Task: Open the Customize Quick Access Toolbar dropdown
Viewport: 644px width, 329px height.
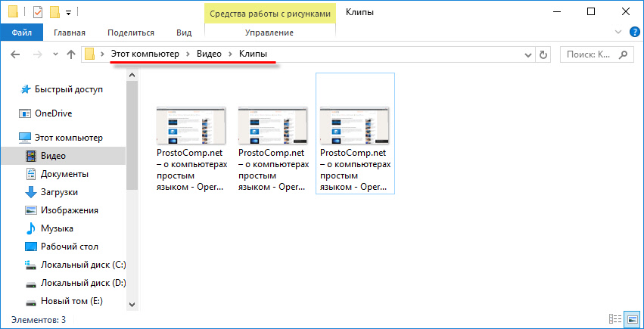Action: point(68,12)
